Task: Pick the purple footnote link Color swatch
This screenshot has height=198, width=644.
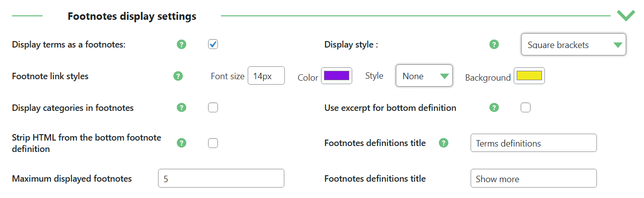Action: coord(337,76)
